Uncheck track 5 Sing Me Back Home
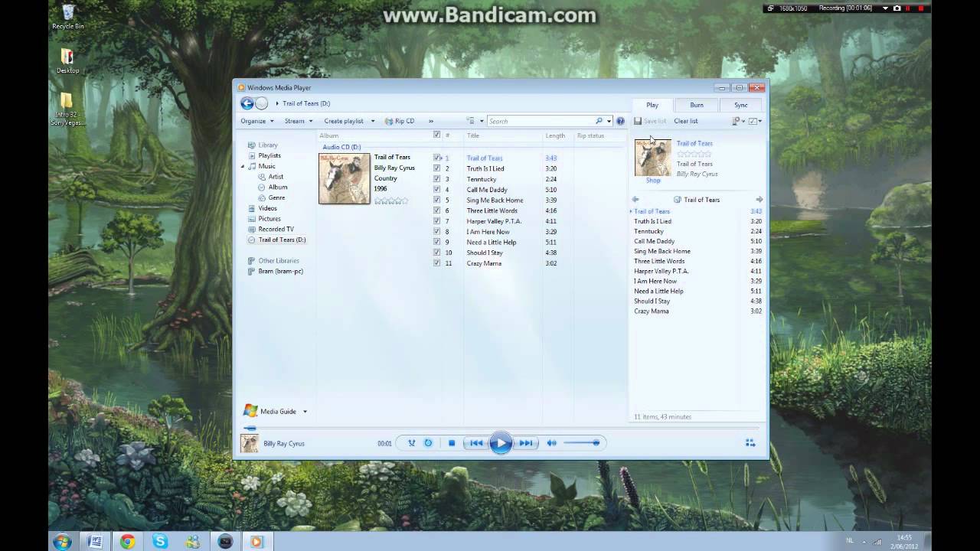 [436, 200]
